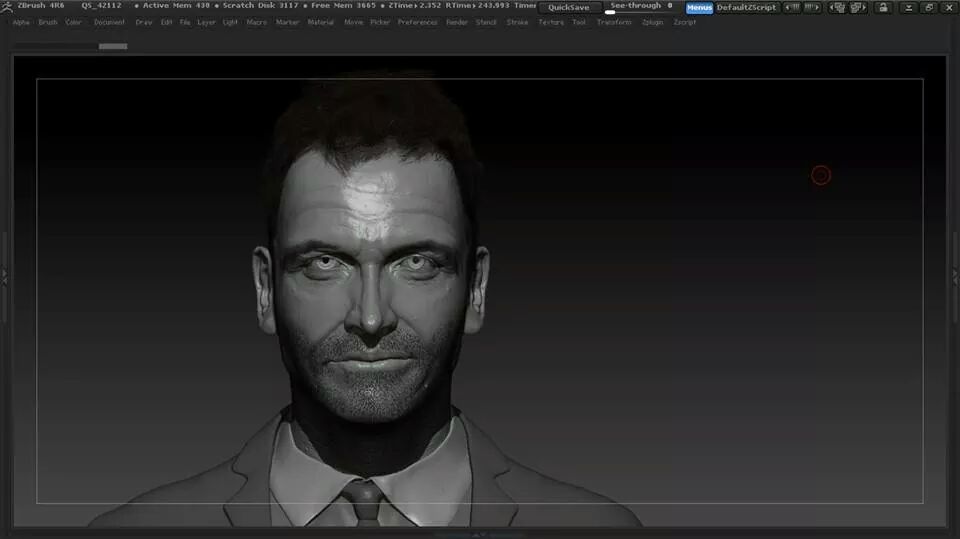Open the Alpha menu
The height and width of the screenshot is (539, 960).
[x=21, y=22]
